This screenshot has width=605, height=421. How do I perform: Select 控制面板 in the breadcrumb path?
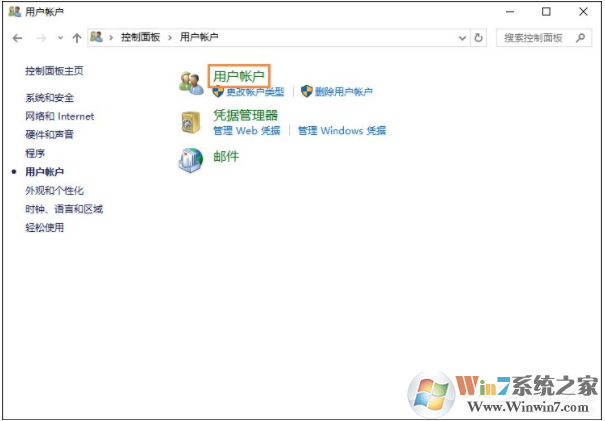point(140,37)
